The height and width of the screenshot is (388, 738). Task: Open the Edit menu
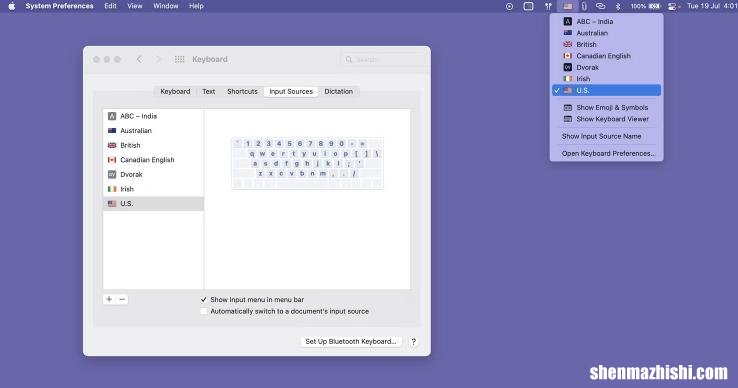coord(110,6)
